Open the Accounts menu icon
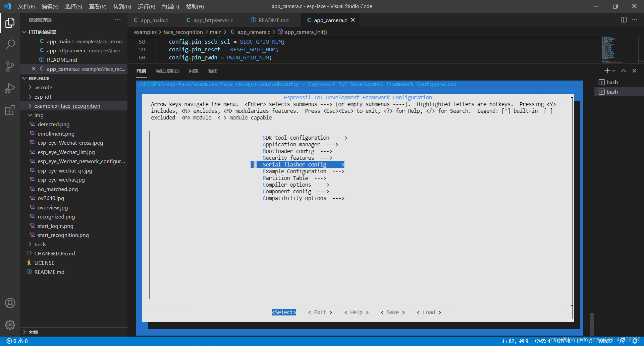This screenshot has width=644, height=346. pos(10,303)
